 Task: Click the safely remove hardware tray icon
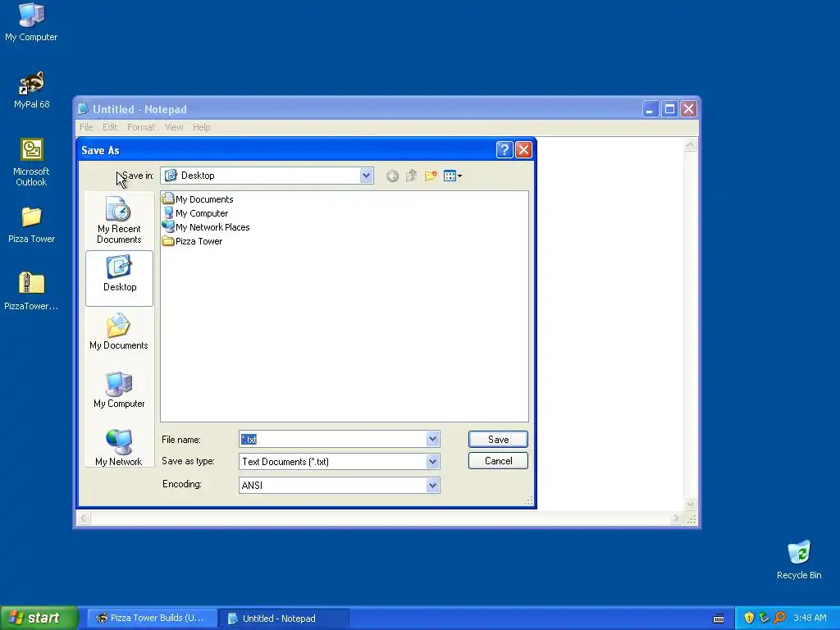(765, 619)
